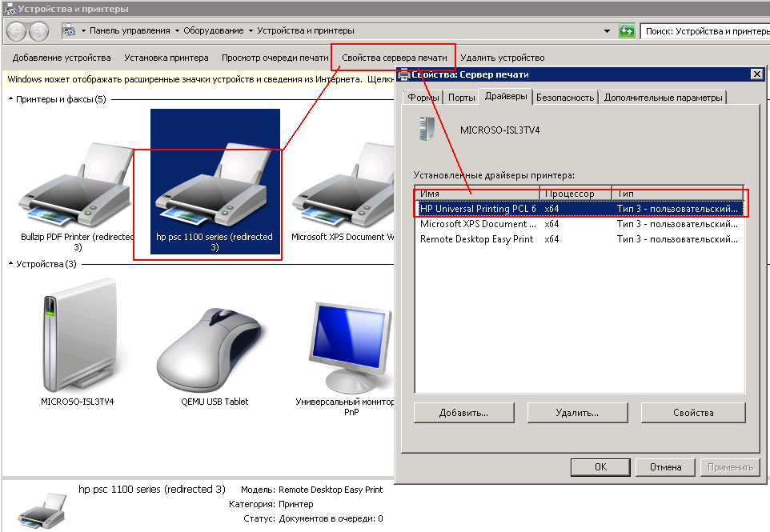Viewport: 770px width, 532px height.
Task: Click the Удалить... button
Action: tap(578, 413)
